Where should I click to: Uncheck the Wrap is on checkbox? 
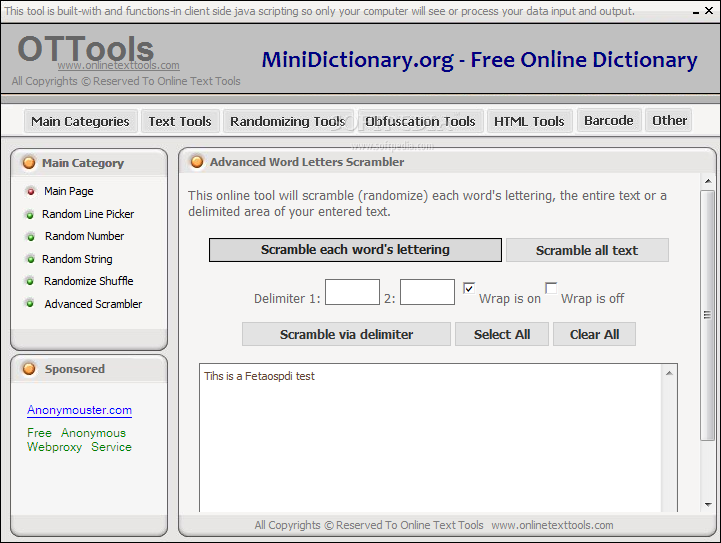coord(469,288)
